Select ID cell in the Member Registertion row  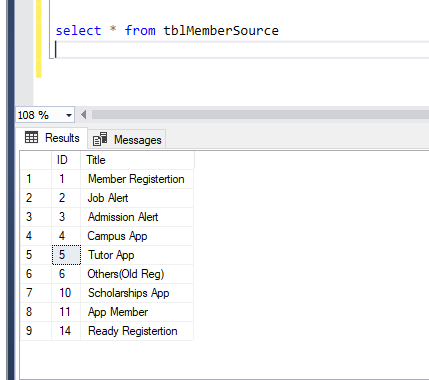coord(66,179)
